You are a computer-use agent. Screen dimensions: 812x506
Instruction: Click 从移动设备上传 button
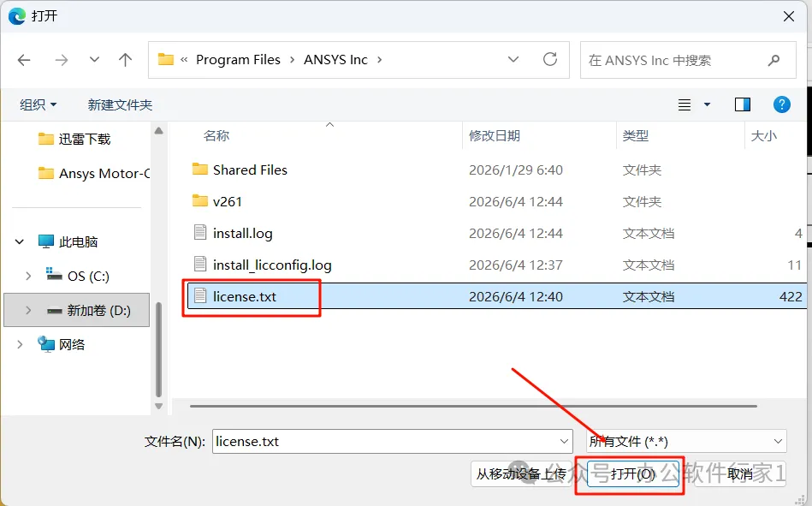pos(521,473)
